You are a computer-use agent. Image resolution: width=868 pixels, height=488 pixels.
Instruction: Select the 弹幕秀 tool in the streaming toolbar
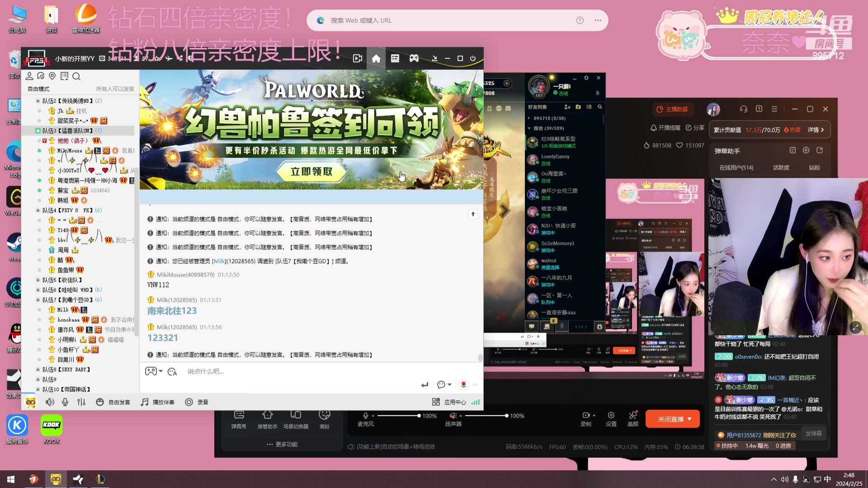[x=239, y=420]
